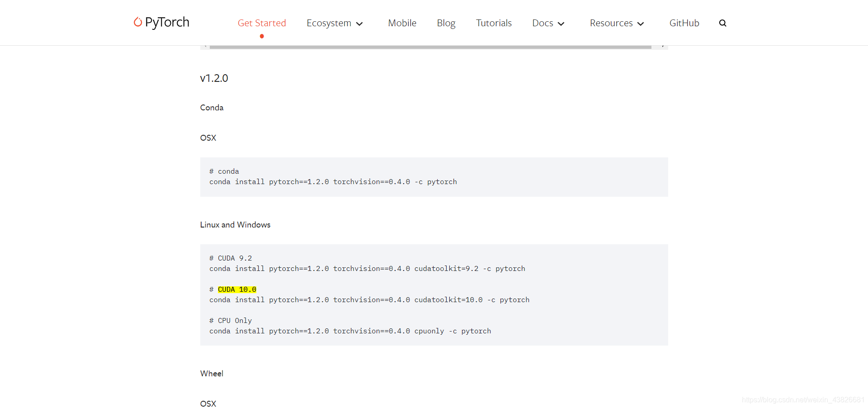Click the cudatoolkit=10.0 install command
868x408 pixels.
[x=369, y=300]
